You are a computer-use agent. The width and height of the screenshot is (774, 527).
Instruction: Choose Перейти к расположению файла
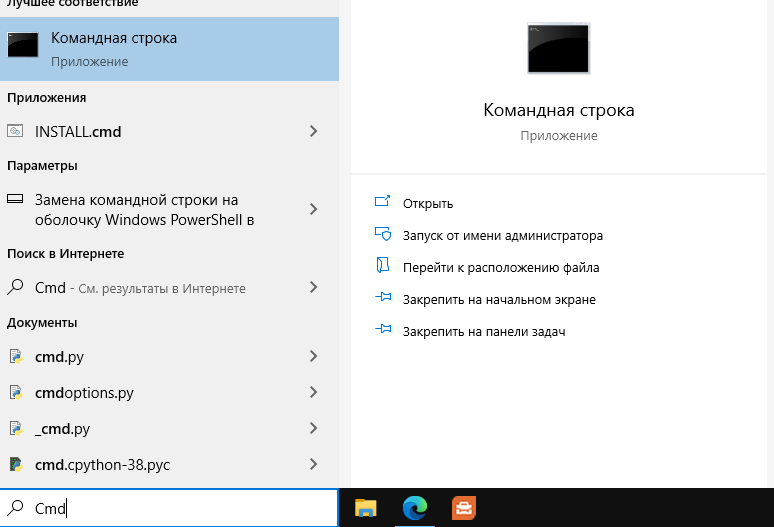coord(501,267)
